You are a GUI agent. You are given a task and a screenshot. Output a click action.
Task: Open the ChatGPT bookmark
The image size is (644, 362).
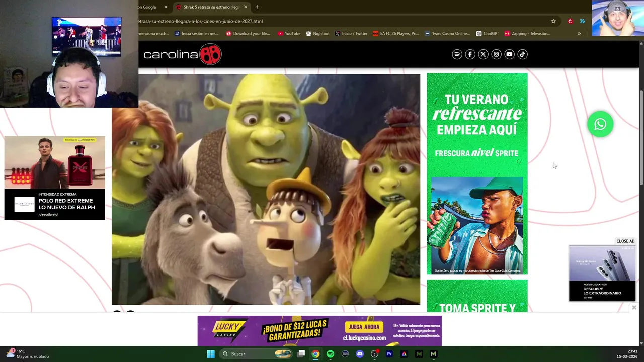coord(488,34)
